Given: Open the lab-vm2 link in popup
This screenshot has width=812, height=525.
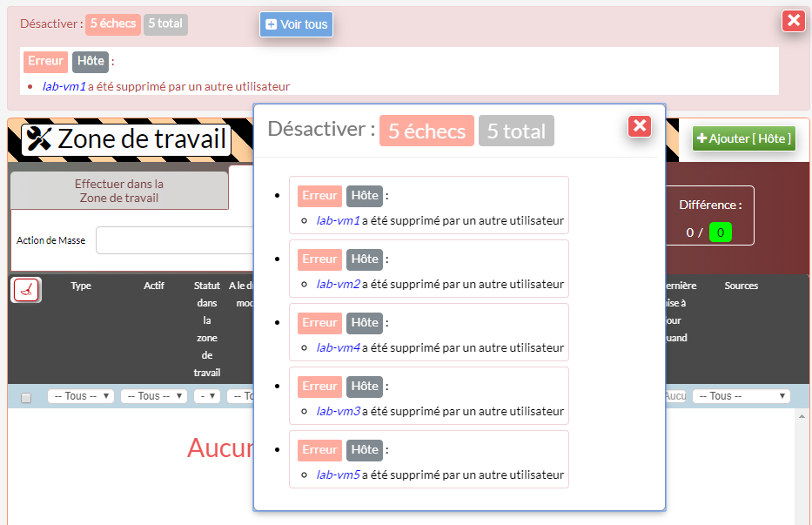Looking at the screenshot, I should click(x=339, y=284).
